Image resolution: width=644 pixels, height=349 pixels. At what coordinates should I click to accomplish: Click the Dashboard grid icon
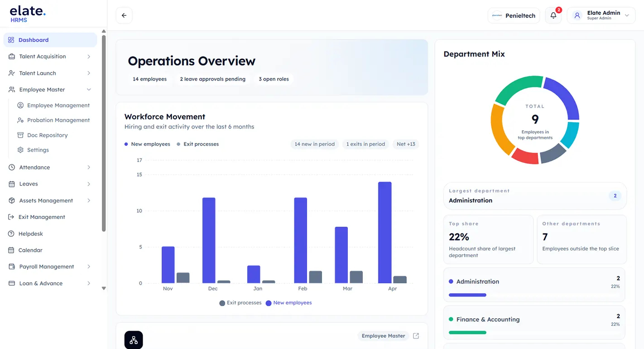[11, 40]
